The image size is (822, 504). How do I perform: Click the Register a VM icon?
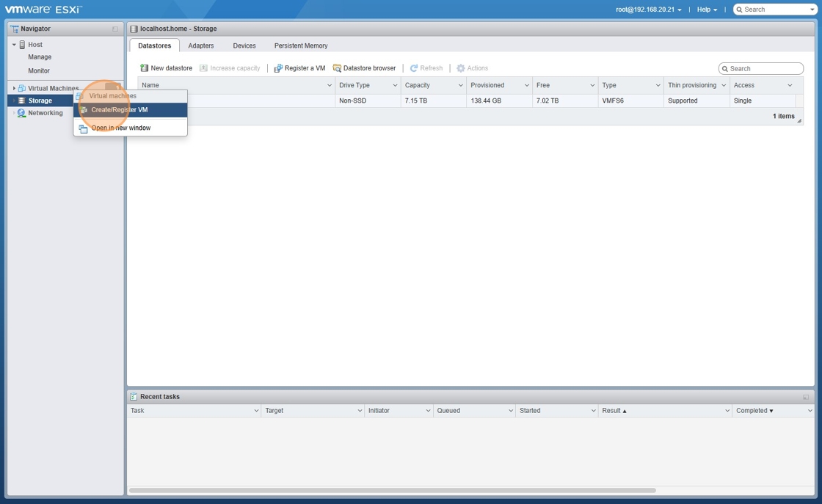click(278, 68)
